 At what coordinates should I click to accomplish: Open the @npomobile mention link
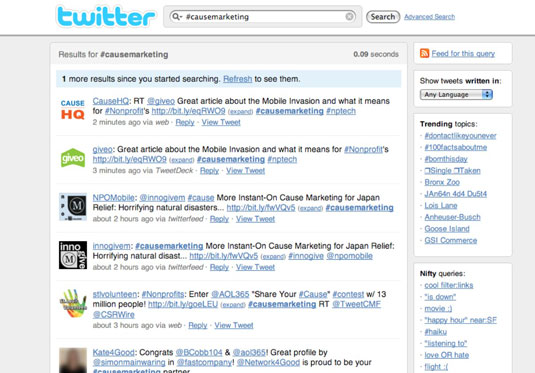349,256
